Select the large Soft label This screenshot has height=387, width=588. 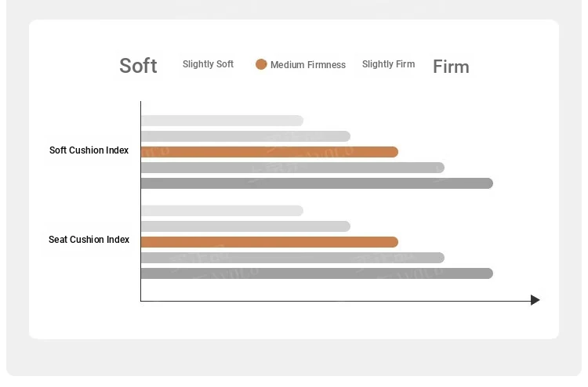click(138, 66)
